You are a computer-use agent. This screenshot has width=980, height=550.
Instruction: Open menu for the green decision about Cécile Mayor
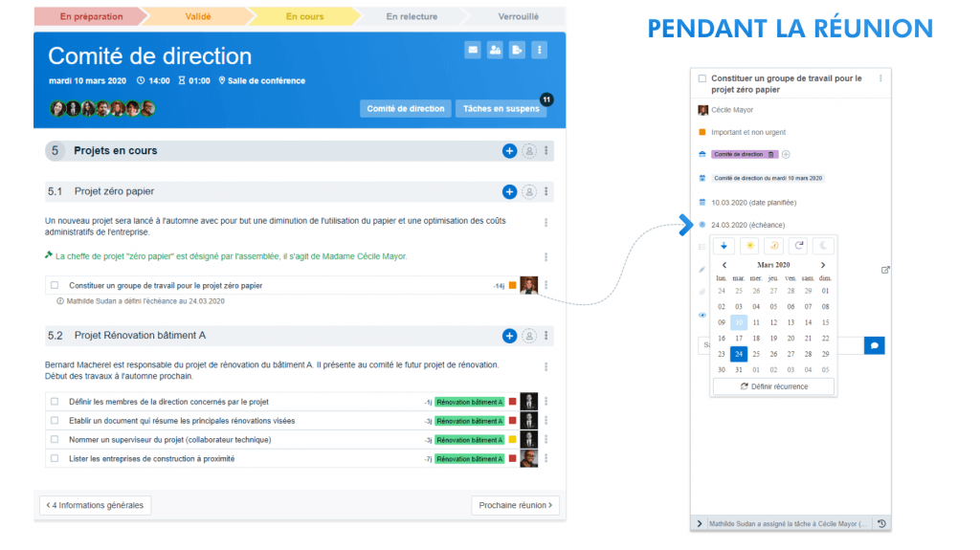[x=546, y=257]
